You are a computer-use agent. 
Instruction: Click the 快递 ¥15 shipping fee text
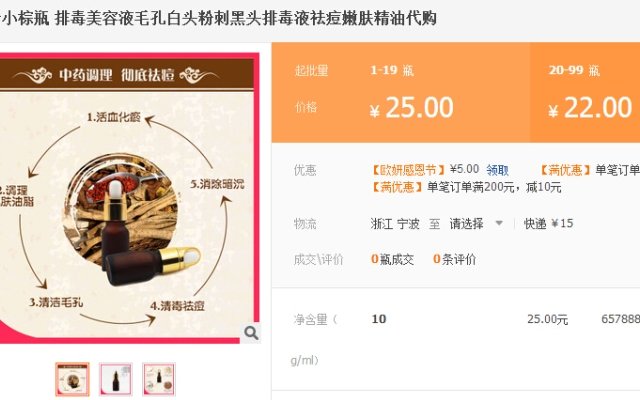pos(549,224)
